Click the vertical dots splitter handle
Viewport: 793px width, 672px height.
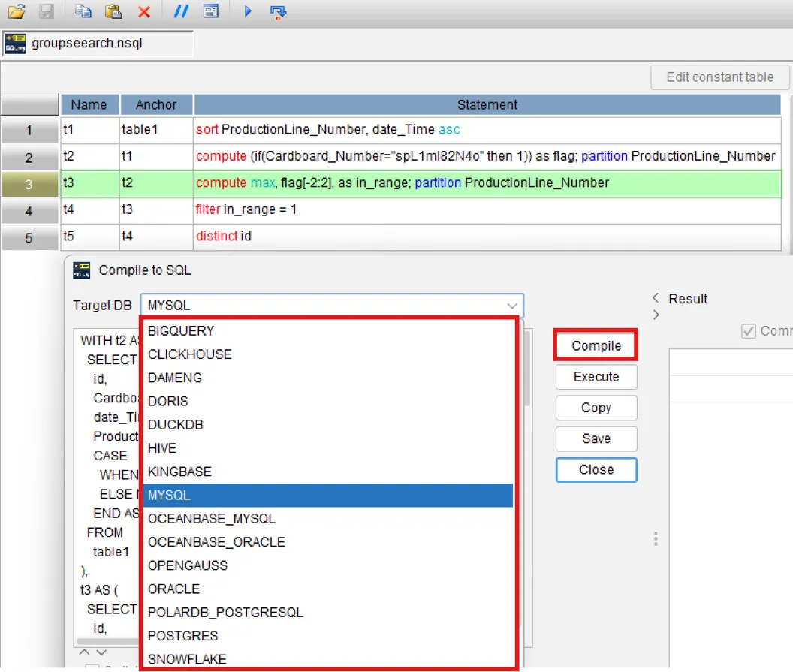[x=656, y=538]
